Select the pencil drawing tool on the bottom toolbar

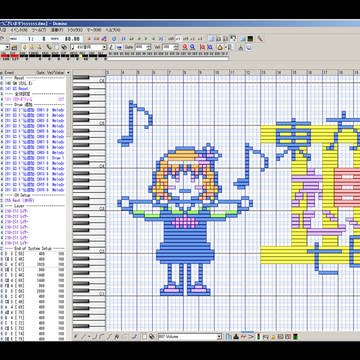[75, 337]
